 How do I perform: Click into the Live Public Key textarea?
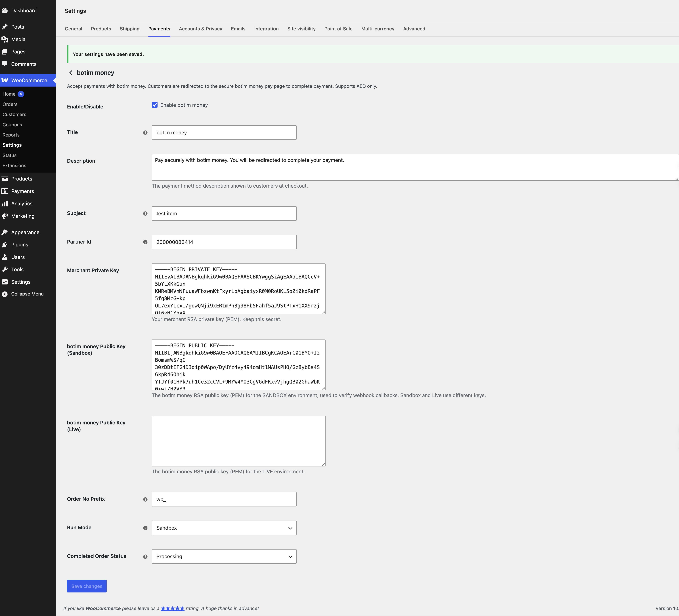[x=238, y=441]
